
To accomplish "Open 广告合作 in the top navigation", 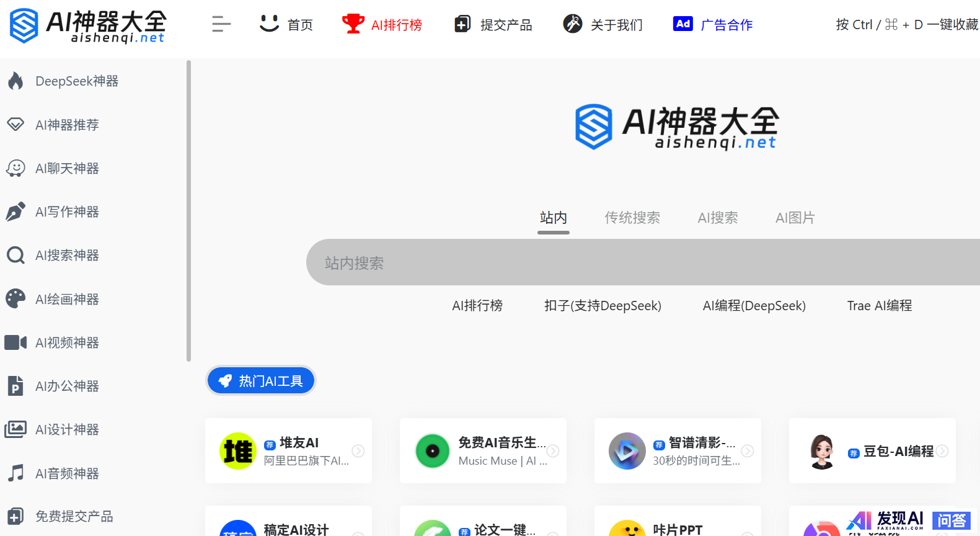I will (x=726, y=25).
